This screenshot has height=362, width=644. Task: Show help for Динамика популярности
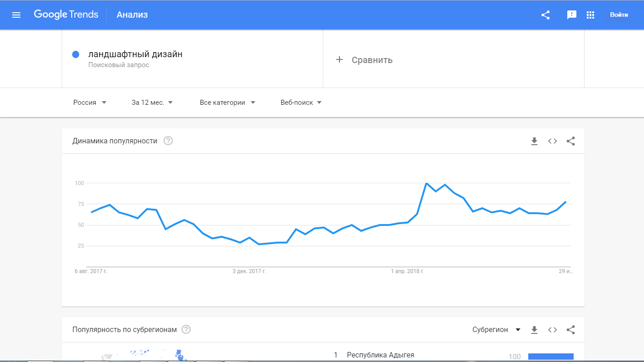(168, 141)
